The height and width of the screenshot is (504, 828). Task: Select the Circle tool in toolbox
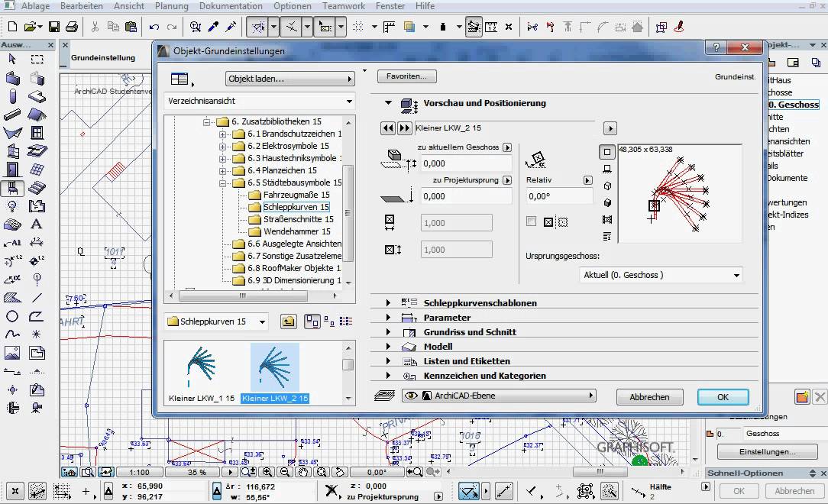tap(12, 316)
